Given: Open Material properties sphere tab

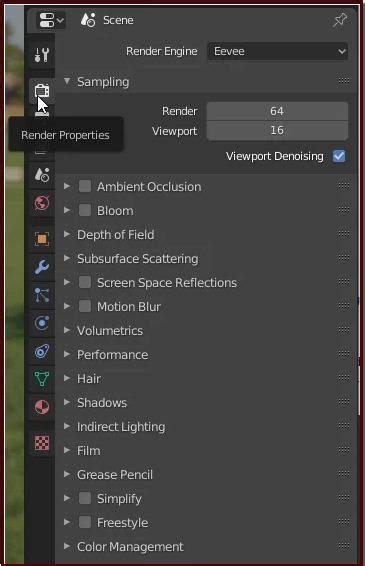Looking at the screenshot, I should pyautogui.click(x=42, y=407).
